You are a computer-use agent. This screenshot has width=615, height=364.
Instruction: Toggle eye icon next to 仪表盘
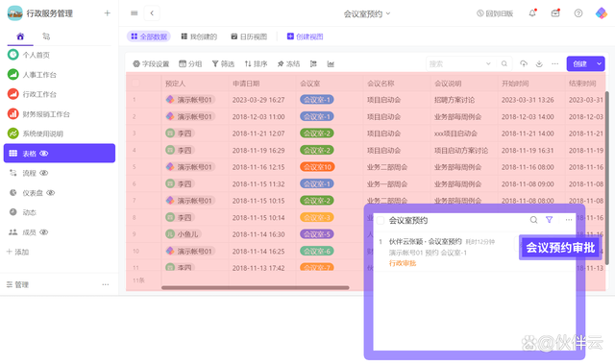click(51, 192)
